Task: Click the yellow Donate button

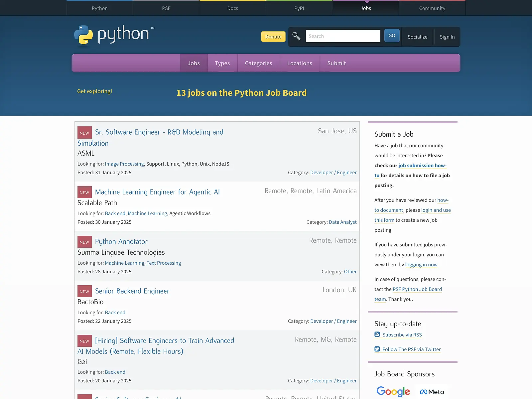Action: [x=273, y=37]
